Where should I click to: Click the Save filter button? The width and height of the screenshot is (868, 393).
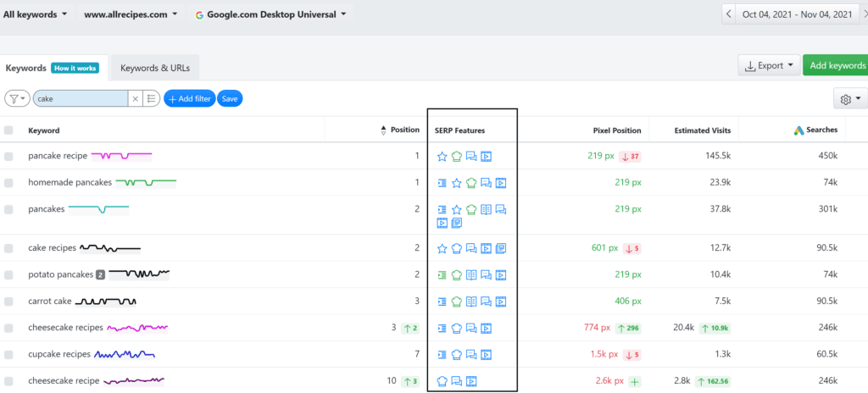pos(230,99)
